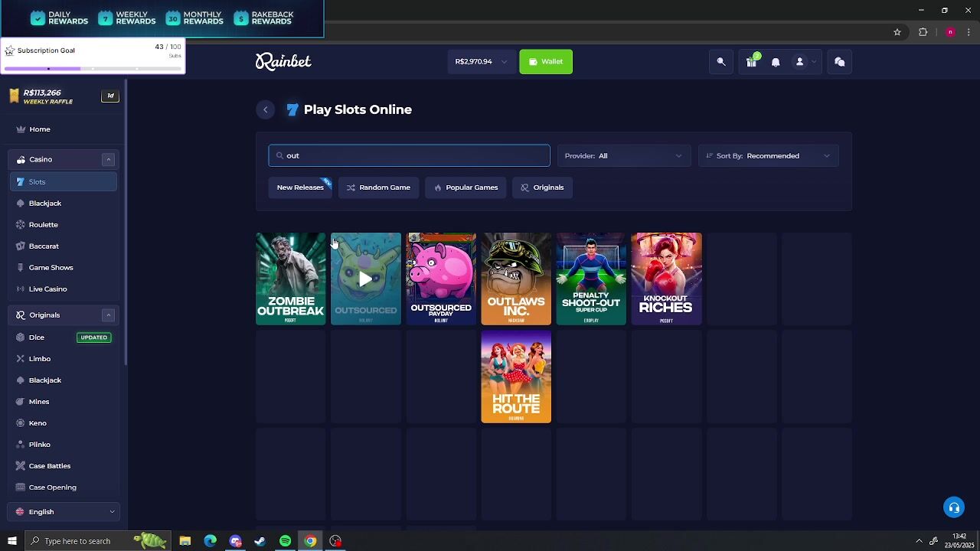The height and width of the screenshot is (551, 980).
Task: Open the browser extensions puzzle icon
Action: point(923,32)
